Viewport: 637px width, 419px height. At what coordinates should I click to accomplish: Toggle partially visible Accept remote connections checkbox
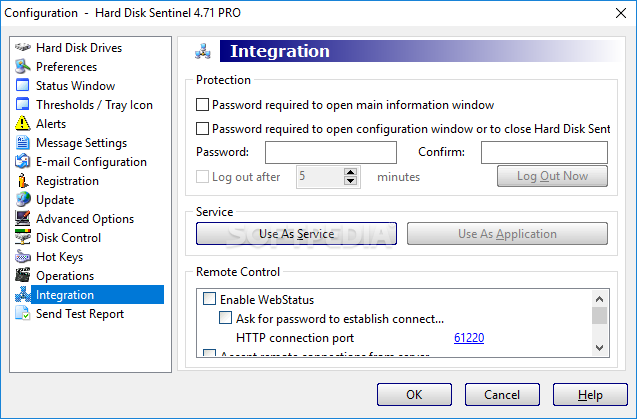209,353
